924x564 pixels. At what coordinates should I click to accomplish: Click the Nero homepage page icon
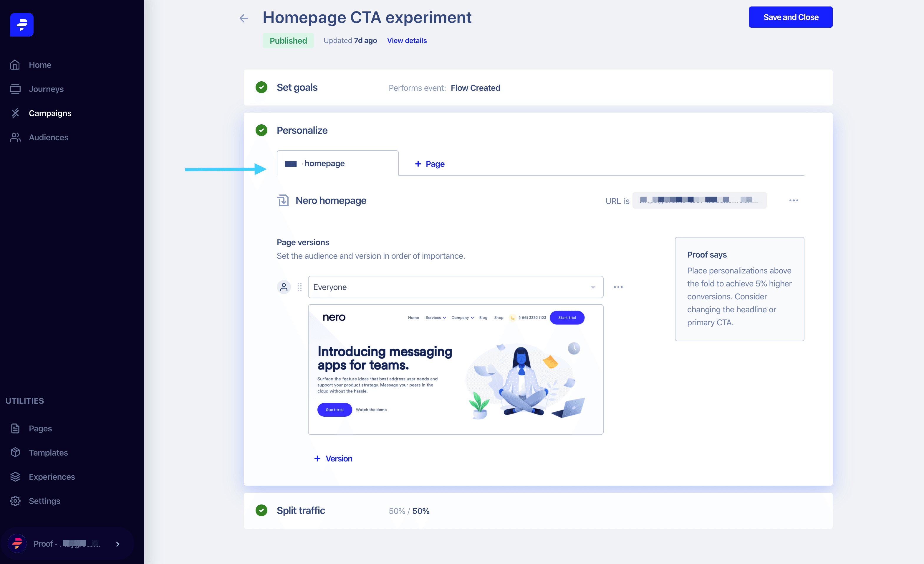pyautogui.click(x=283, y=200)
